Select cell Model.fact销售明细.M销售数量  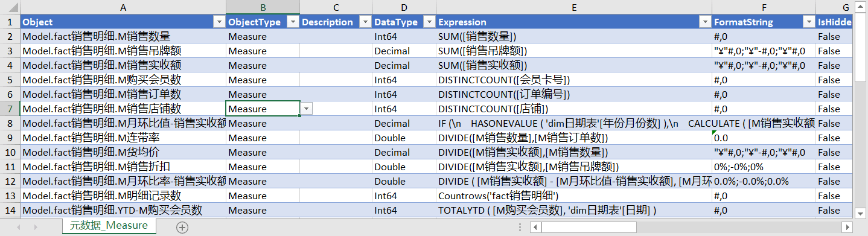[x=123, y=36]
